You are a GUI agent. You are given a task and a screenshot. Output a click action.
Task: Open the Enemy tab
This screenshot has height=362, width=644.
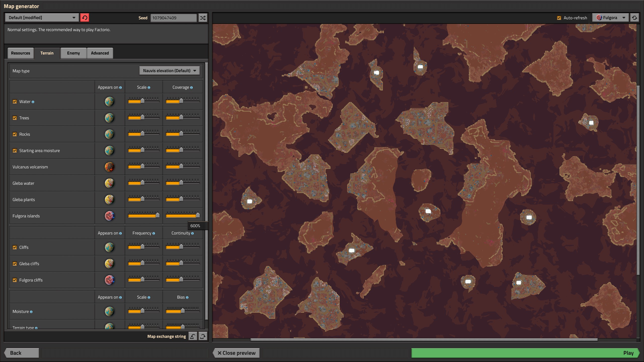pos(73,53)
